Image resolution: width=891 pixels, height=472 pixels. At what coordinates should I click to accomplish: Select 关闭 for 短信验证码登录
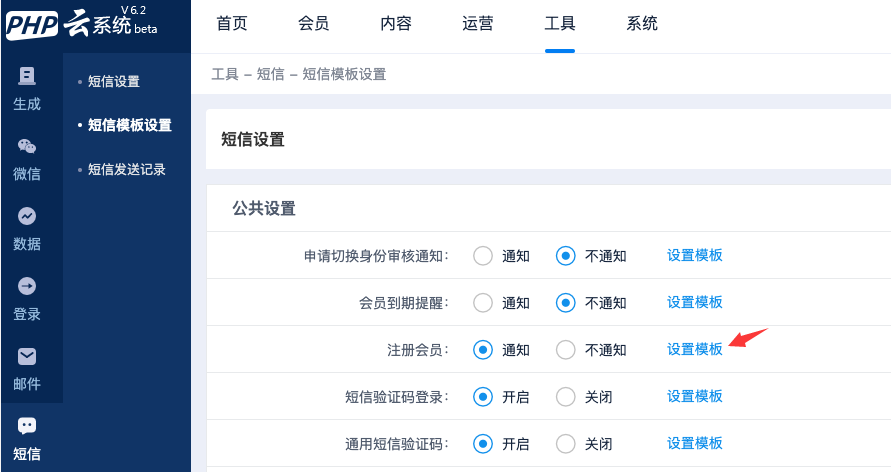coord(566,396)
